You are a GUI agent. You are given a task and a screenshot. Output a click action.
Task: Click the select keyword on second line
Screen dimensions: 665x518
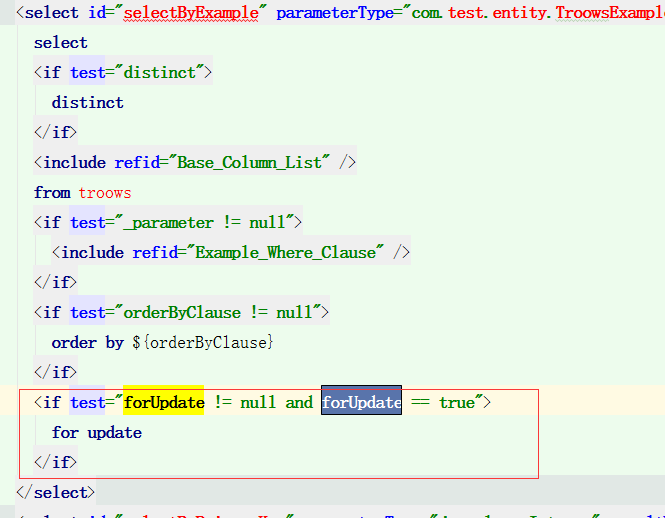(60, 43)
